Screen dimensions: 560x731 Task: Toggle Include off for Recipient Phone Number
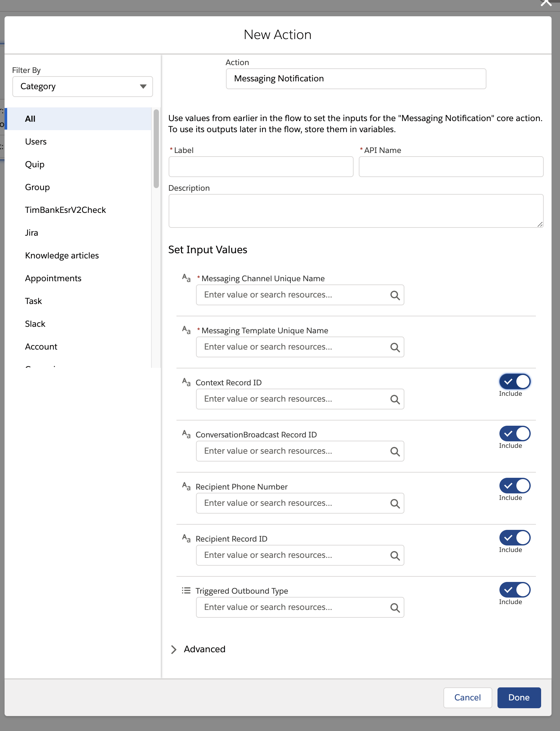(514, 487)
